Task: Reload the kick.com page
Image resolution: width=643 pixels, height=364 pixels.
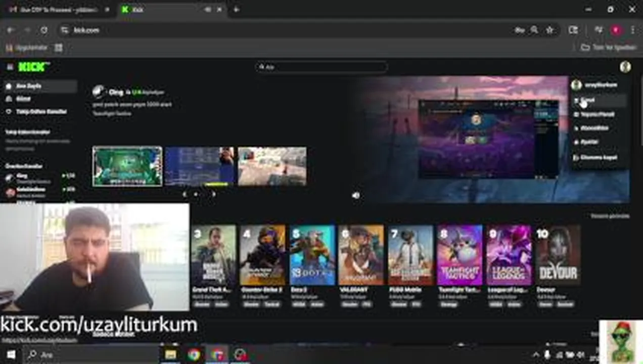Action: [x=44, y=30]
